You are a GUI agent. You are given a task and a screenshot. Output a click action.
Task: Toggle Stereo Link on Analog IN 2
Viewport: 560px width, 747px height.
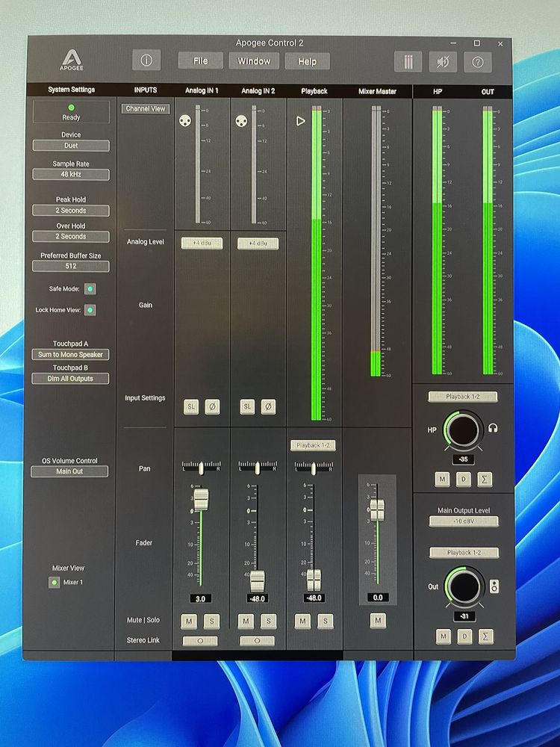(257, 641)
